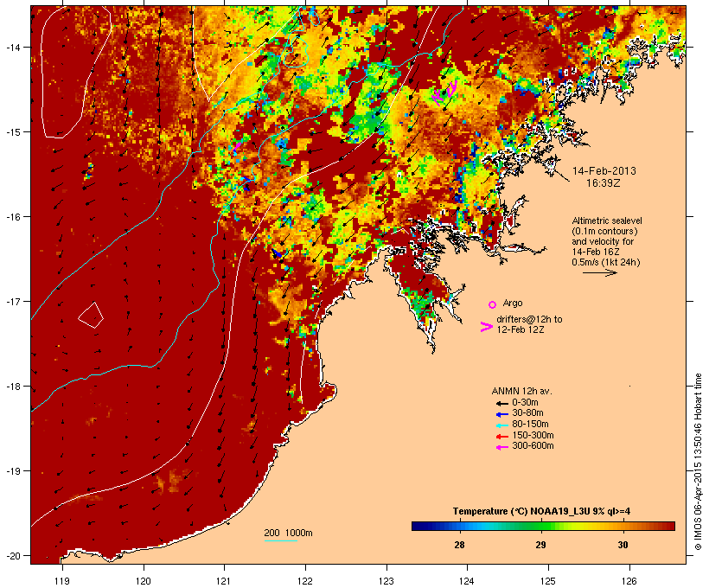The height and width of the screenshot is (588, 709).
Task: Click the '(0.1m contours)' text
Action: 604,231
